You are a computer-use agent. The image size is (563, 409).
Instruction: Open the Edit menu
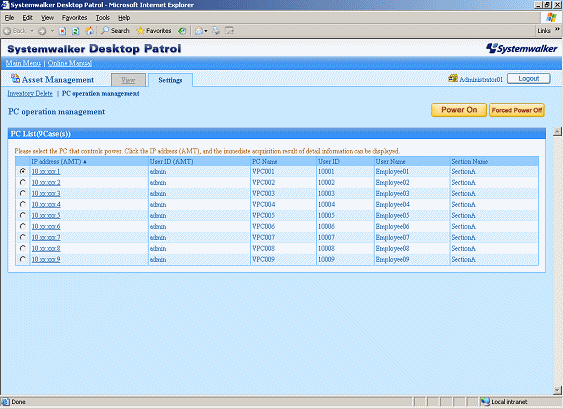pyautogui.click(x=27, y=18)
